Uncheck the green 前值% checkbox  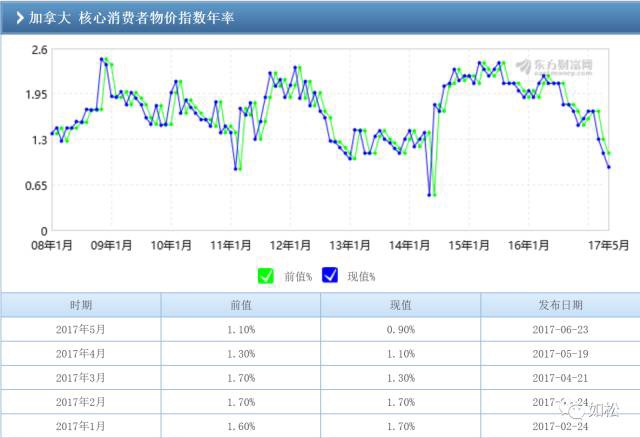pyautogui.click(x=266, y=276)
